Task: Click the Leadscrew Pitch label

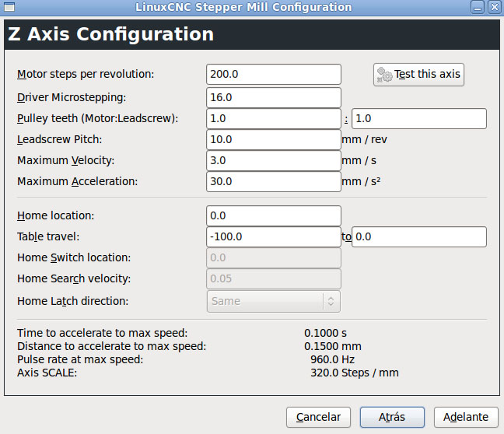Action: [x=59, y=139]
